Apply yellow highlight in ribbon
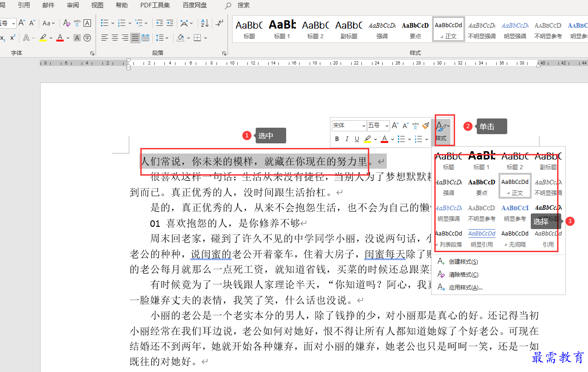The height and width of the screenshot is (372, 588). click(x=43, y=38)
